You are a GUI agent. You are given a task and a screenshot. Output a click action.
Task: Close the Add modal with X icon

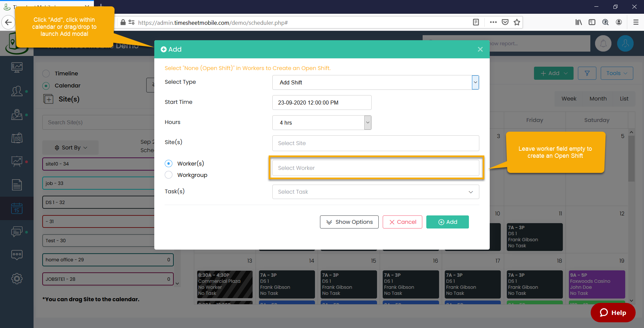(480, 49)
